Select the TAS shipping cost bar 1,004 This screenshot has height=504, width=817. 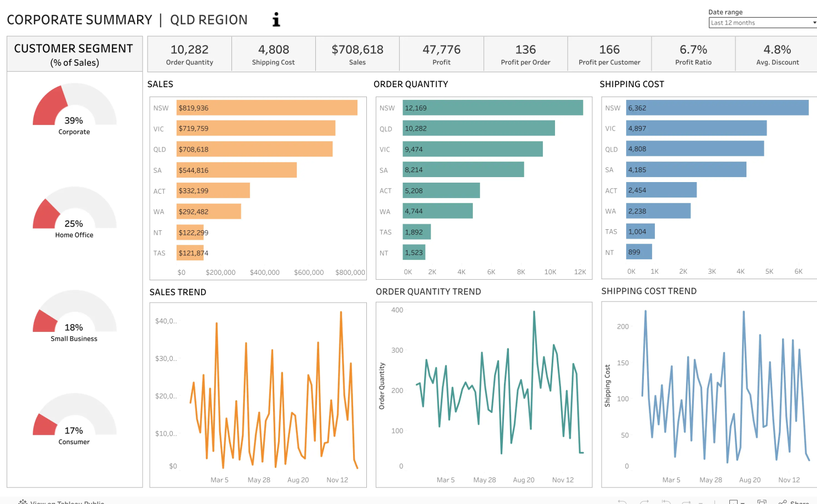[x=641, y=231]
